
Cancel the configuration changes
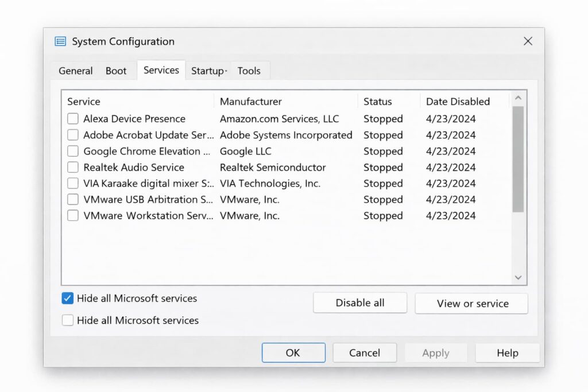pyautogui.click(x=365, y=353)
